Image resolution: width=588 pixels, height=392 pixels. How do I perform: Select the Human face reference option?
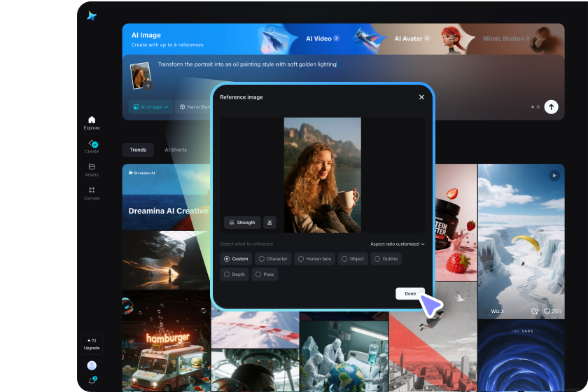(x=314, y=259)
